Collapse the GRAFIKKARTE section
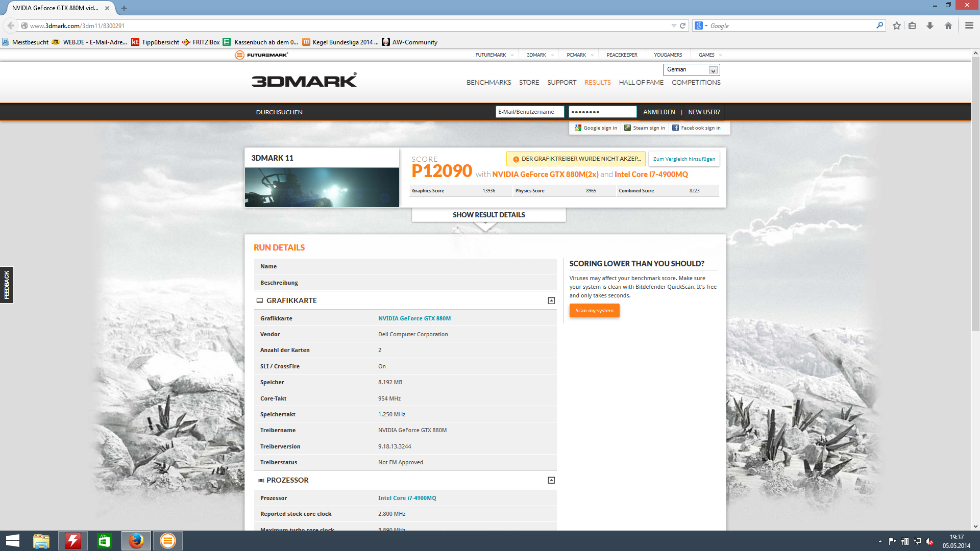The width and height of the screenshot is (980, 551). (x=551, y=301)
